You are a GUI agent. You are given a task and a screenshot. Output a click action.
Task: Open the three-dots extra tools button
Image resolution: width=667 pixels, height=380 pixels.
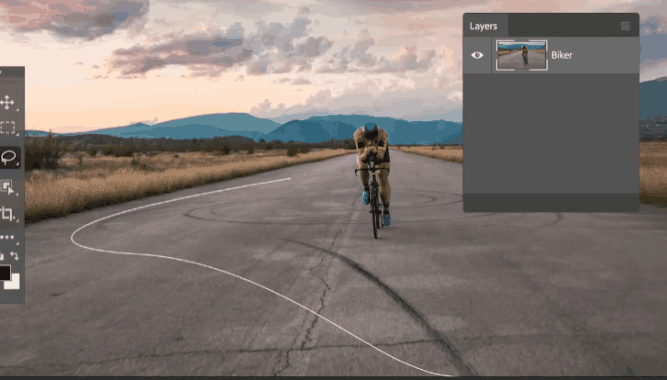pyautogui.click(x=7, y=237)
